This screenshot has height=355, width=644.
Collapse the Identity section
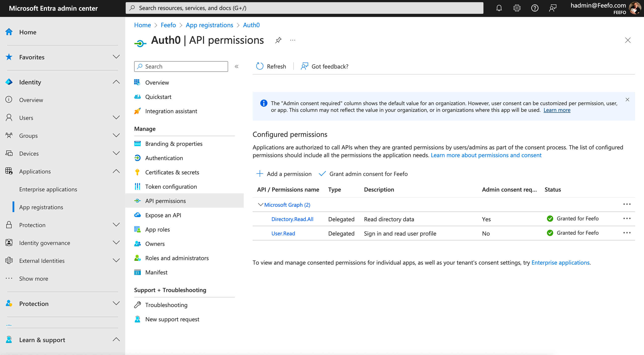(x=116, y=82)
